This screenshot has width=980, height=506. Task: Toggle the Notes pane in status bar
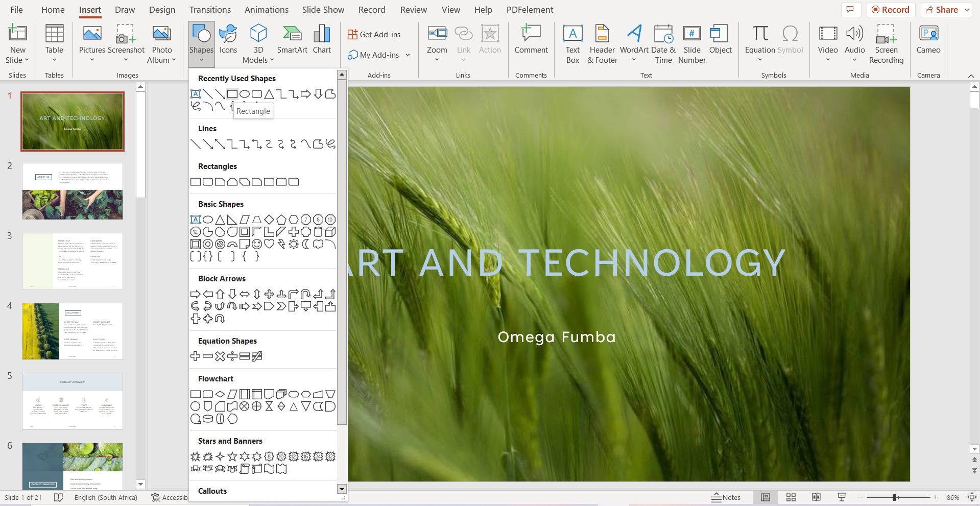726,497
